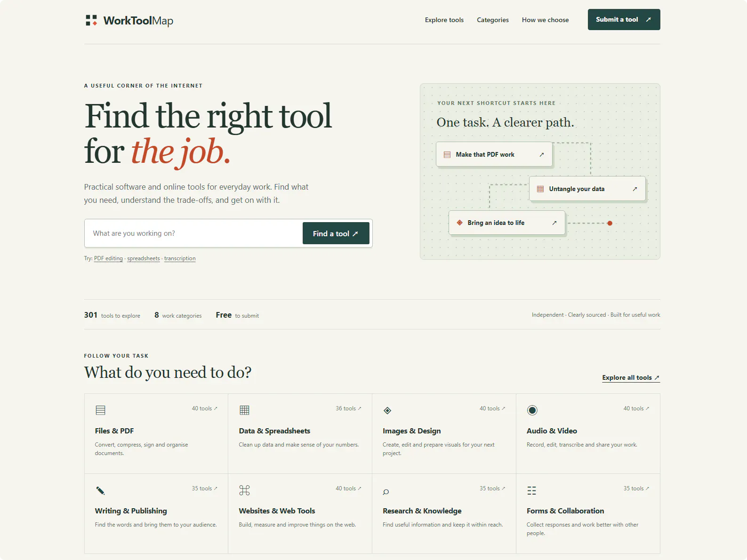Try the spreadsheets suggestion link
747x560 pixels.
pyautogui.click(x=144, y=258)
